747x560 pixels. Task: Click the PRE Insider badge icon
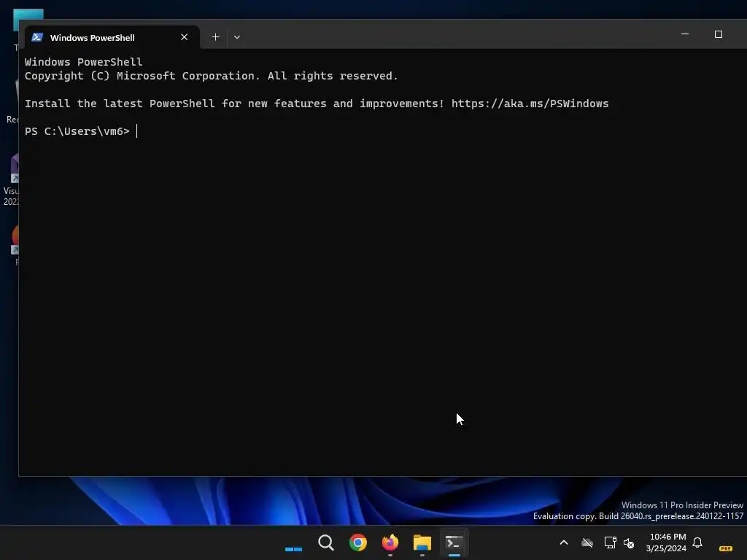click(726, 548)
